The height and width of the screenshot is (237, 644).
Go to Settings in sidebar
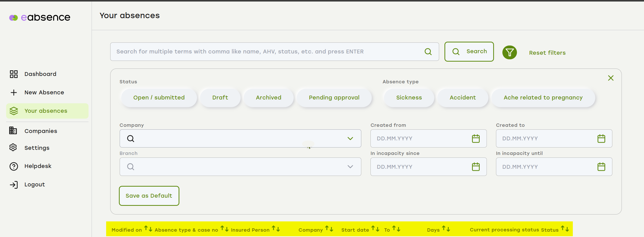tap(37, 148)
